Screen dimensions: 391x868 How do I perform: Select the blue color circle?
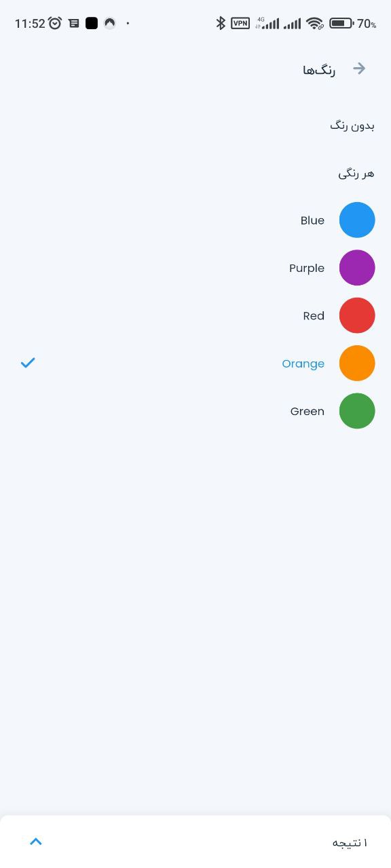[x=357, y=220]
